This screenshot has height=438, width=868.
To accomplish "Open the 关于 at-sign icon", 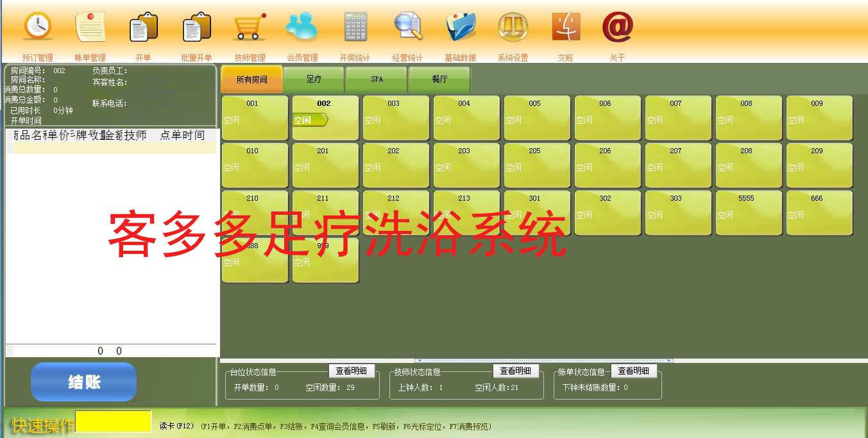I will coord(617,27).
